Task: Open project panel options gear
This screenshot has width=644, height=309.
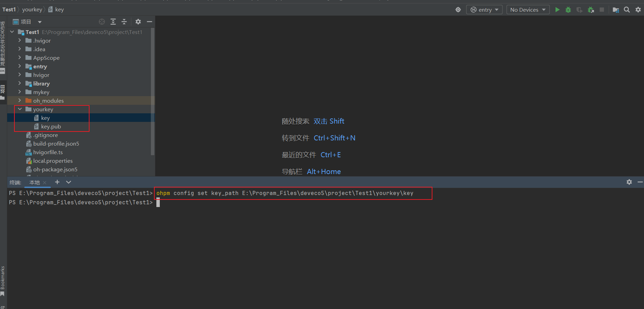Action: point(138,22)
